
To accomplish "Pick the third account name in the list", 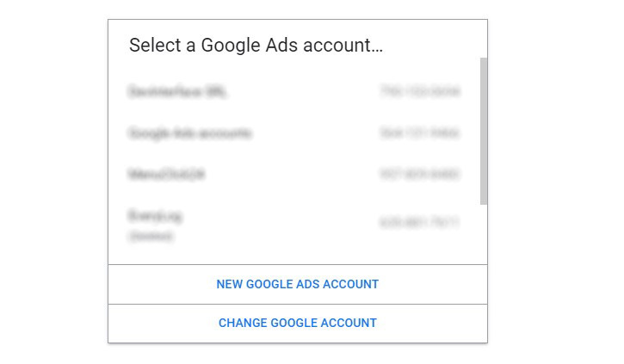I will pyautogui.click(x=166, y=175).
